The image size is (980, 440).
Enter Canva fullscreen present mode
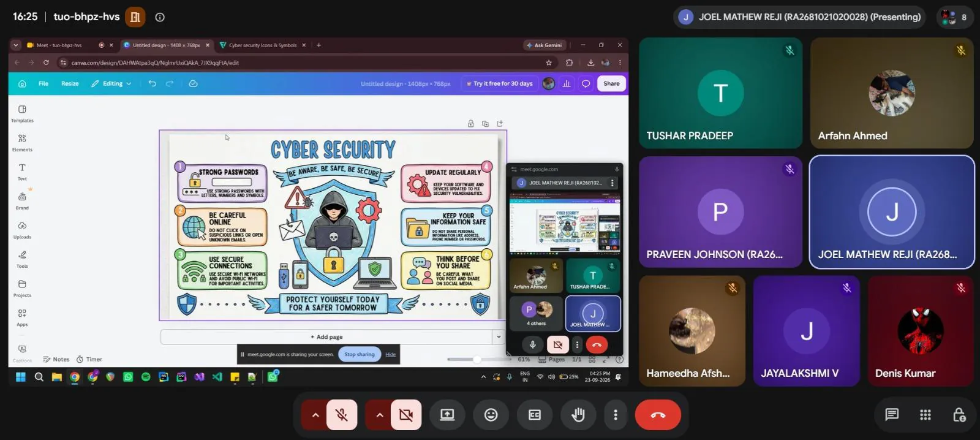[x=606, y=360]
